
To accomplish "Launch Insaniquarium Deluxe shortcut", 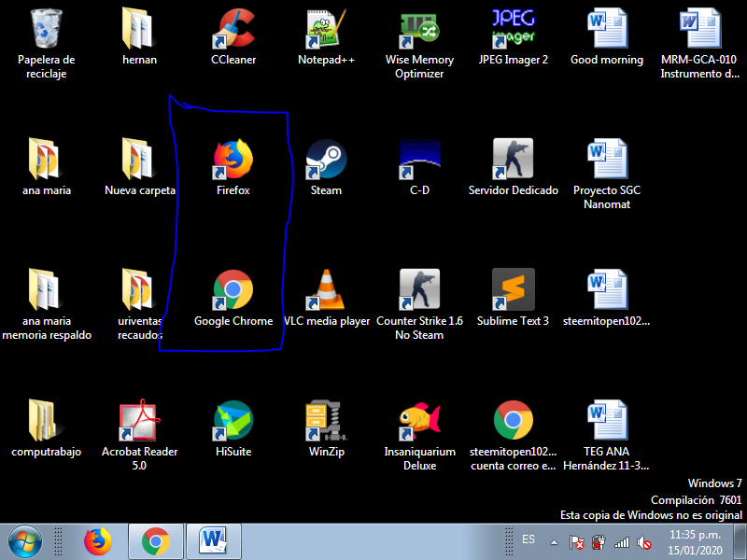I will pos(419,421).
